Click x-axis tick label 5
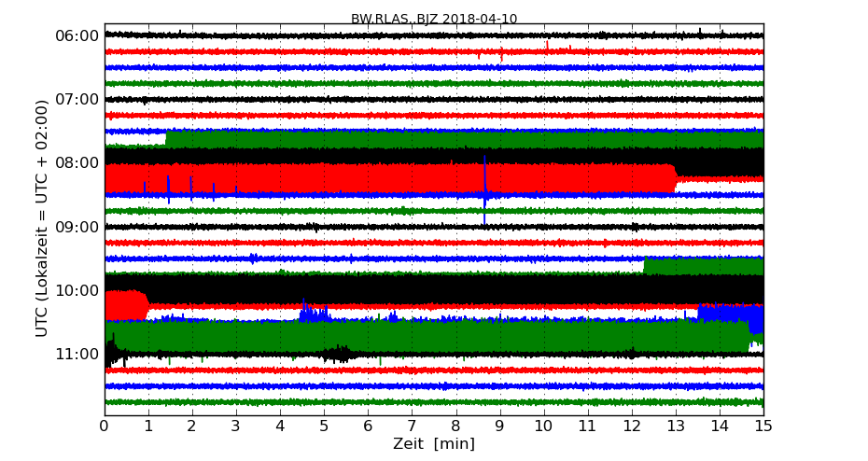This screenshot has height=461, width=868. (x=324, y=426)
